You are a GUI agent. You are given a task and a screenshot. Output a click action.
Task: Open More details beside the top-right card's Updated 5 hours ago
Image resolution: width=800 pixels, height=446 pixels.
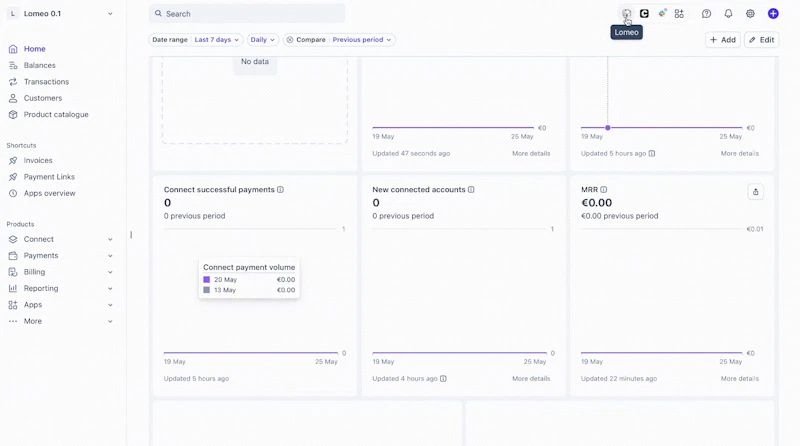click(740, 153)
